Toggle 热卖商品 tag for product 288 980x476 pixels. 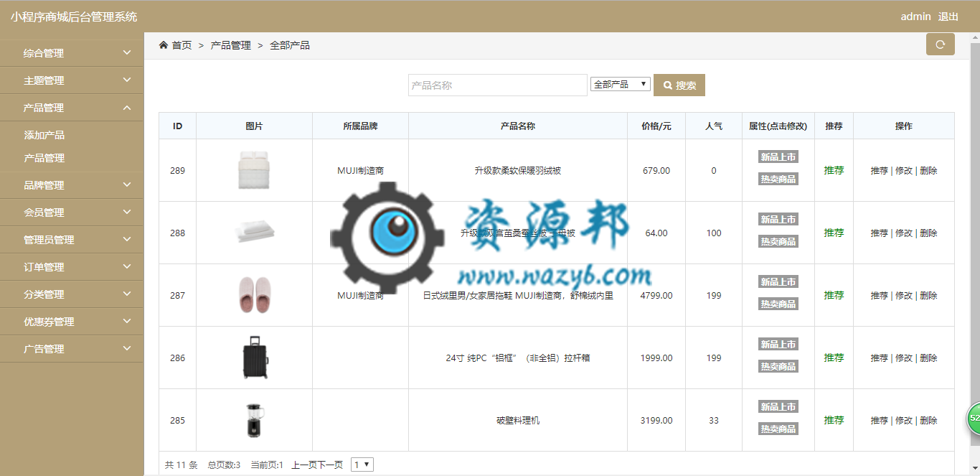tap(778, 242)
